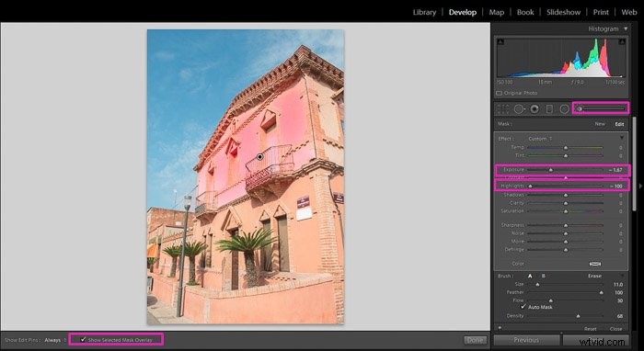Viewport: 644px width, 351px height.
Task: Open the Show Edit Pins Always dropdown
Action: point(55,340)
